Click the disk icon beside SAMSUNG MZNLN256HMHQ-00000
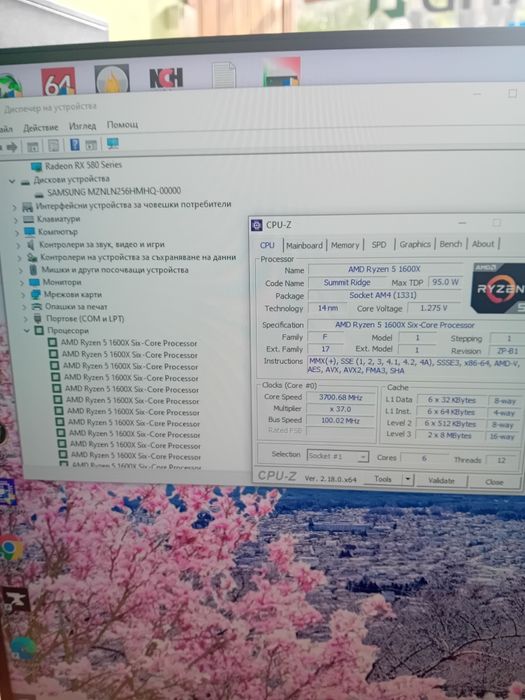525x700 pixels. 39,194
